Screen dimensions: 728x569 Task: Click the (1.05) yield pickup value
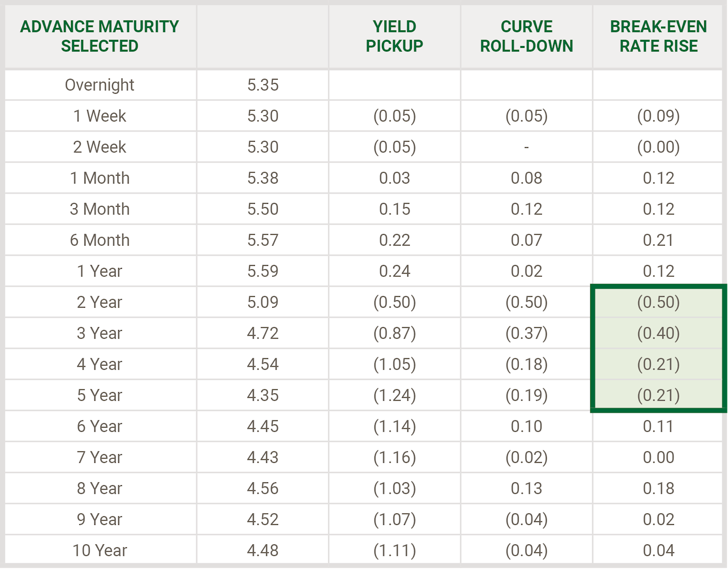point(394,364)
